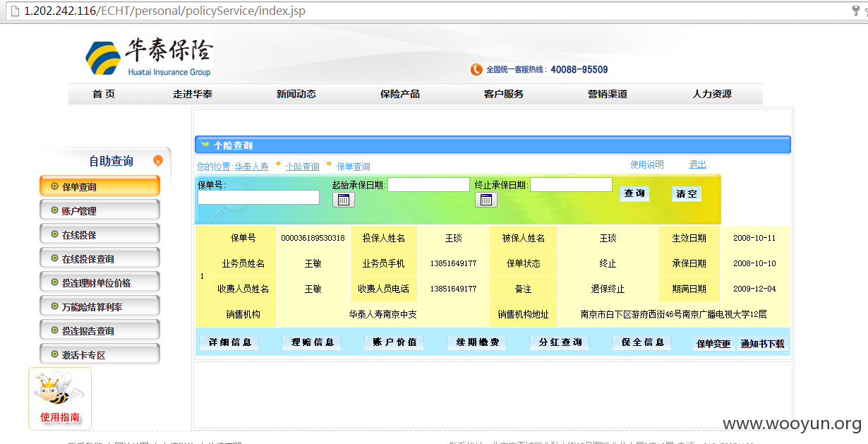Open 详细信息 for the policy
This screenshot has width=868, height=444.
click(229, 342)
